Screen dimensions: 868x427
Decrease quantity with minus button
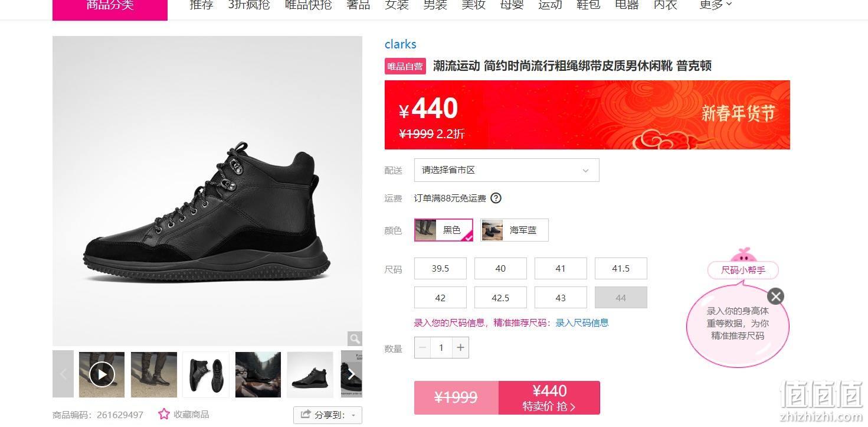click(x=422, y=348)
